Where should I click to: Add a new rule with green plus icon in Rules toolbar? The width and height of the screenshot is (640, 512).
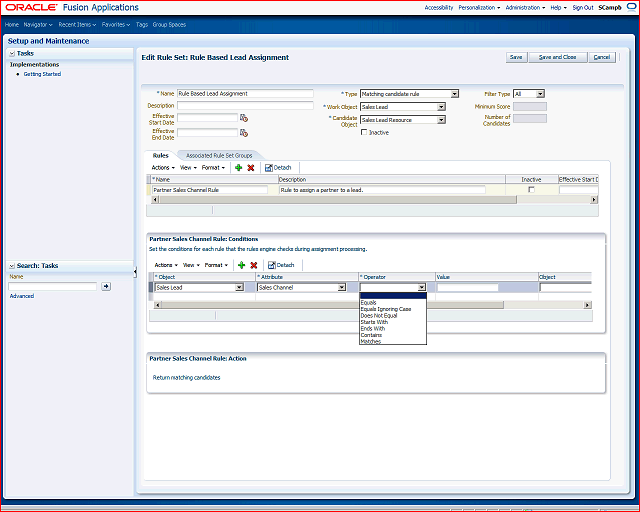[x=239, y=167]
